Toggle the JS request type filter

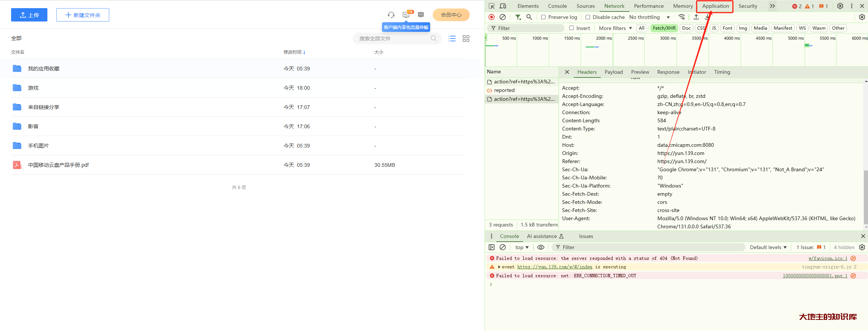tap(714, 28)
